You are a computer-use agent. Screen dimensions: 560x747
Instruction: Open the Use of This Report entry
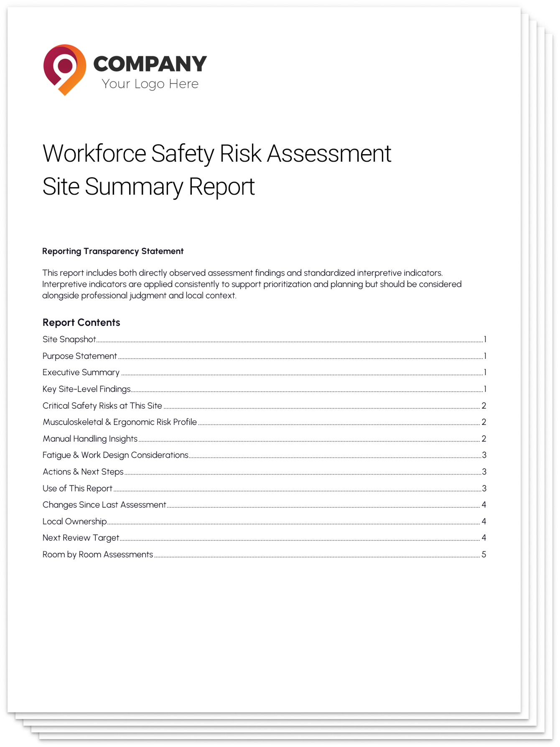[77, 488]
